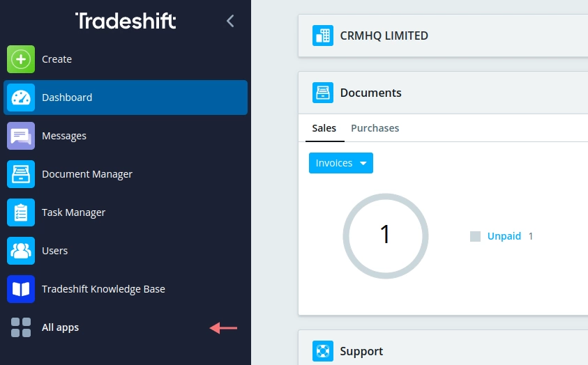Click the Tradeshift logo
The image size is (588, 365).
pos(126,21)
